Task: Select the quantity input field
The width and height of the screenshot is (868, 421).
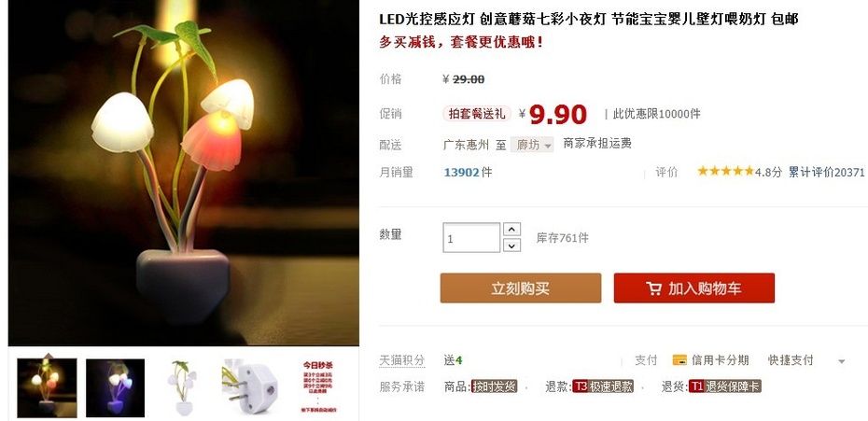Action: (x=471, y=238)
